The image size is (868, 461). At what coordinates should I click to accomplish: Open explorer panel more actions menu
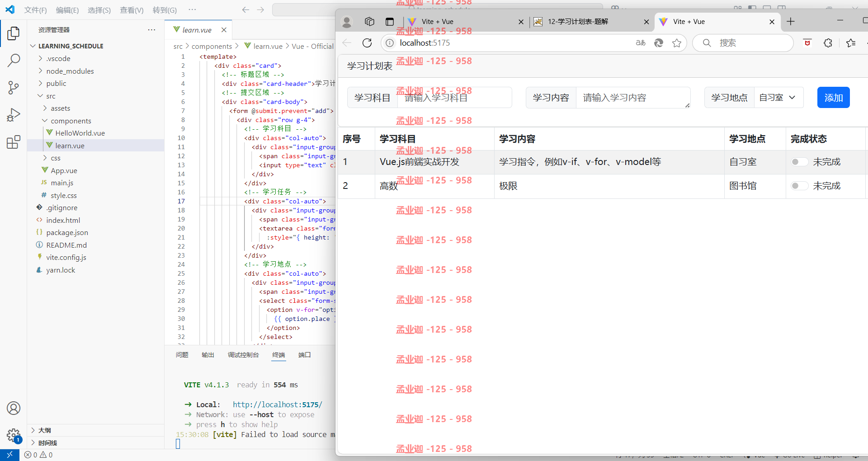coord(151,30)
